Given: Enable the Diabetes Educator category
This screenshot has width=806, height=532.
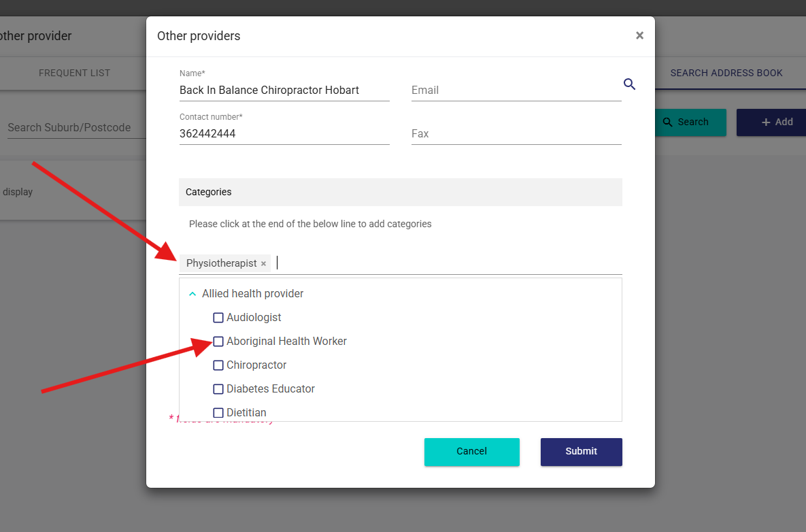Looking at the screenshot, I should [x=218, y=389].
